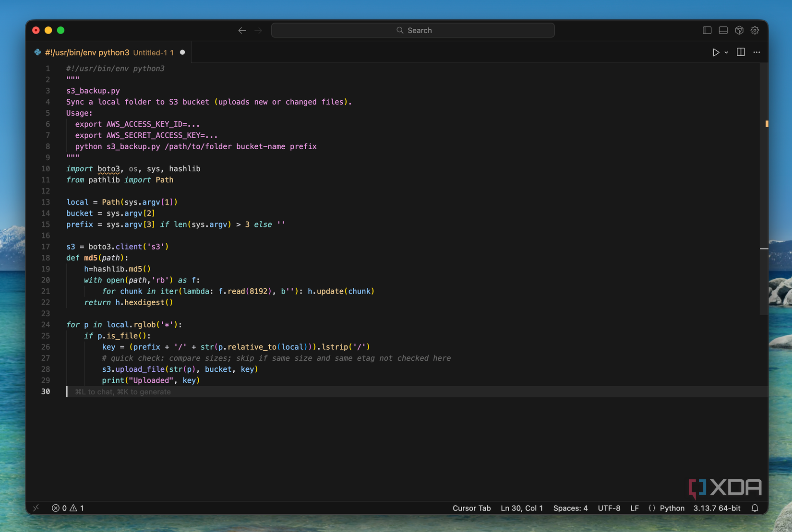This screenshot has width=792, height=532.
Task: Change file encoding via UTF-8 selector
Action: [x=609, y=508]
